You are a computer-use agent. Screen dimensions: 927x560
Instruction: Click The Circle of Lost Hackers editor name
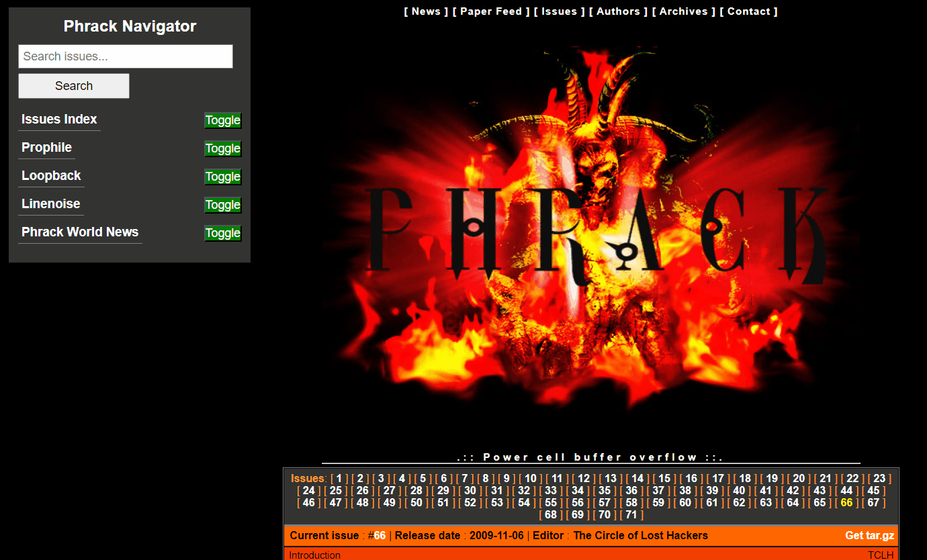[640, 535]
